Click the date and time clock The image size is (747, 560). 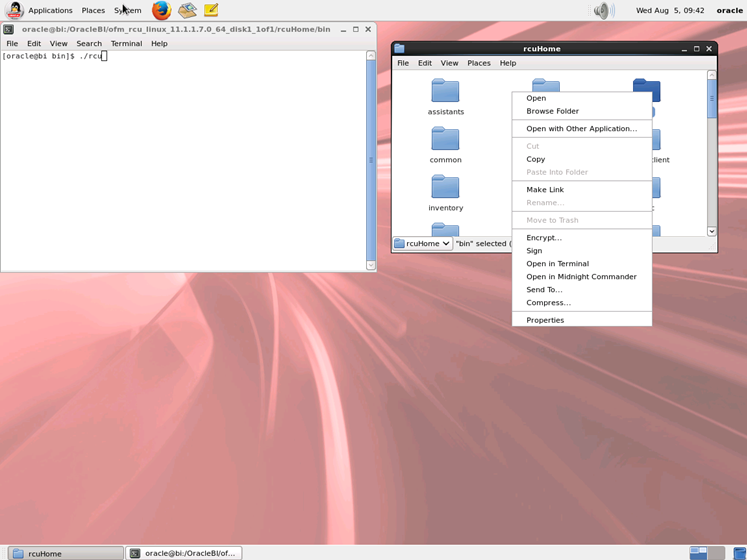coord(670,10)
